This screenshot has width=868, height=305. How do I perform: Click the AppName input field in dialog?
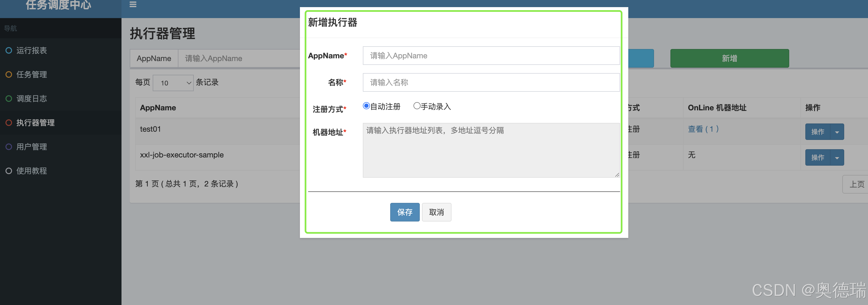coord(491,56)
